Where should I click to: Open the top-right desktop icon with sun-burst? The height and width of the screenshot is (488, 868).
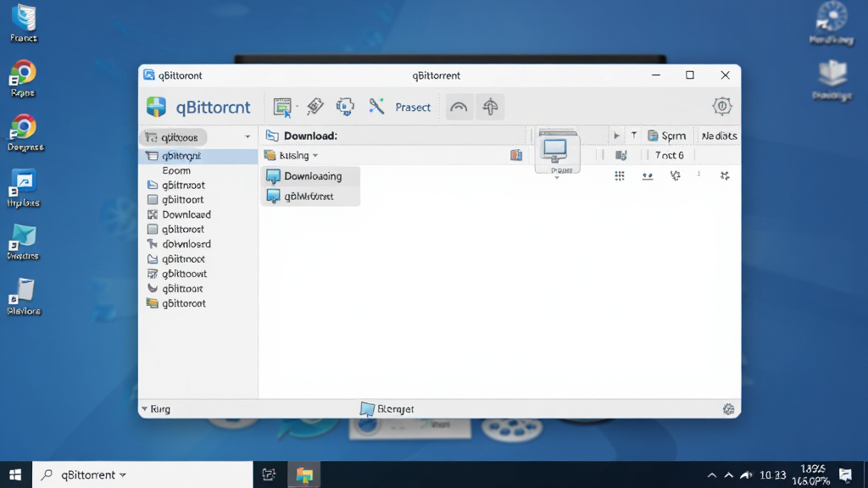832,23
